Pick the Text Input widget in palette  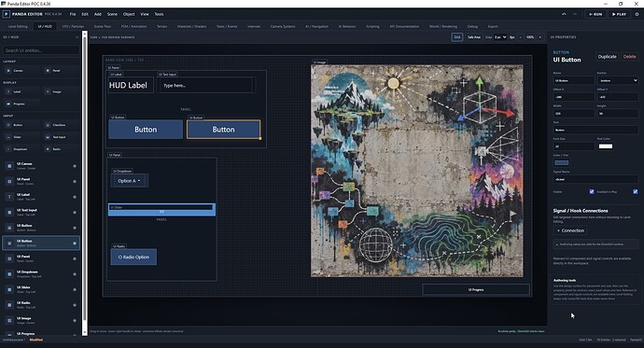coord(61,137)
